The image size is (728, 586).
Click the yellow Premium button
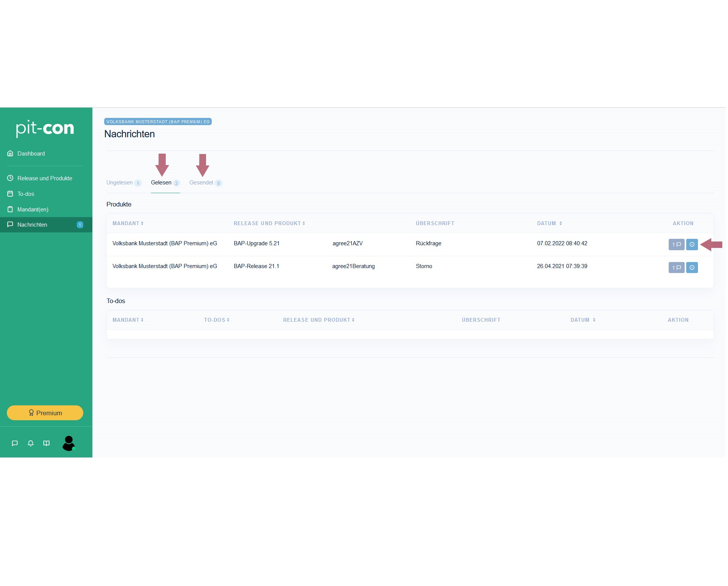(x=45, y=413)
